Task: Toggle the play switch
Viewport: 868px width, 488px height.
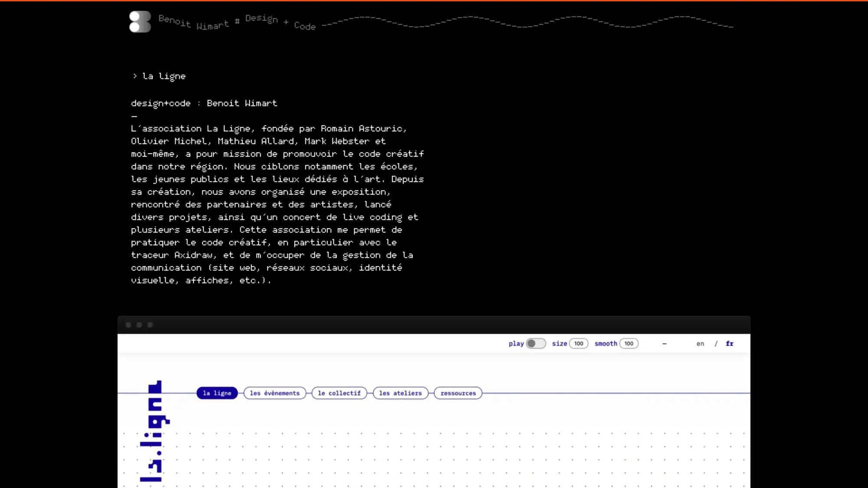Action: [536, 344]
